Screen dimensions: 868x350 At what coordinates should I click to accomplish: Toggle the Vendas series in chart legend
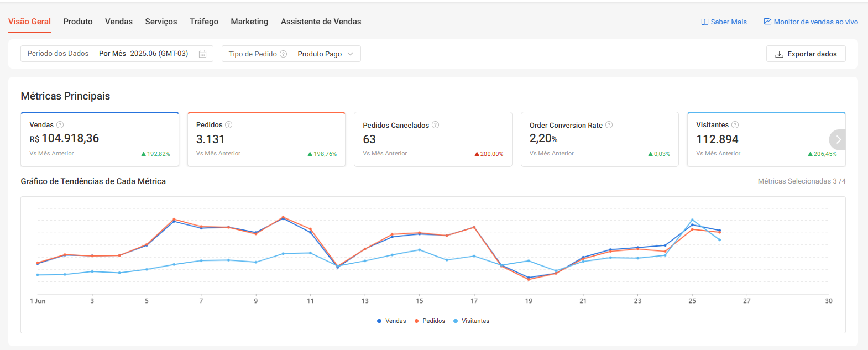[391, 321]
